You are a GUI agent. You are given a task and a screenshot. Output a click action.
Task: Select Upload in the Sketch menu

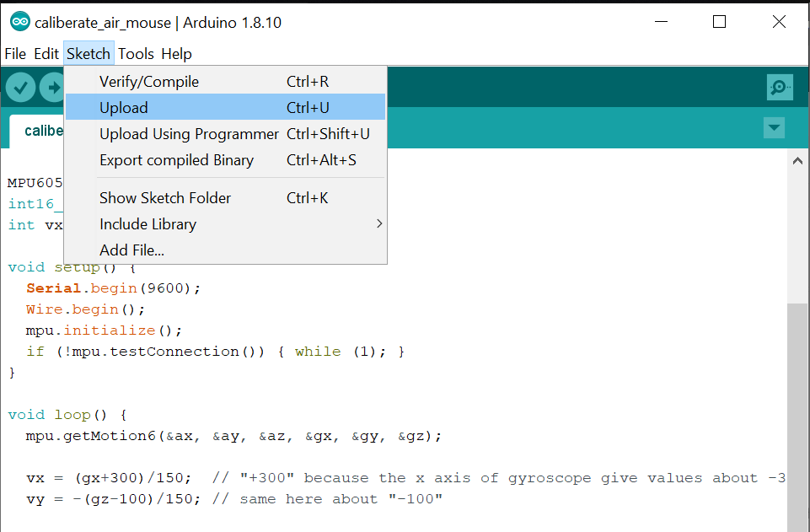tap(226, 107)
